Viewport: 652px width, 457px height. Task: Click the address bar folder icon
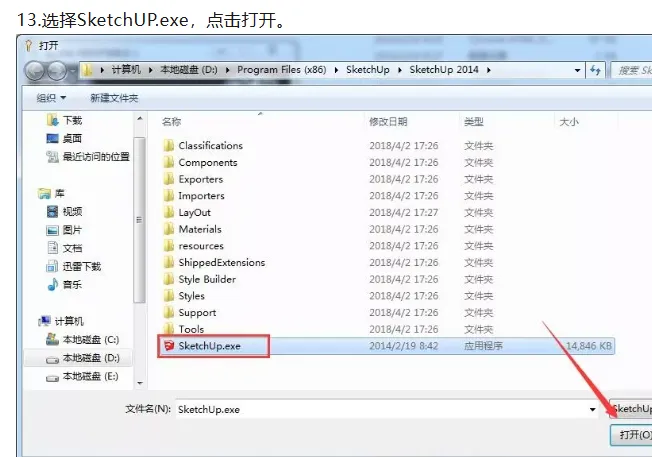87,70
